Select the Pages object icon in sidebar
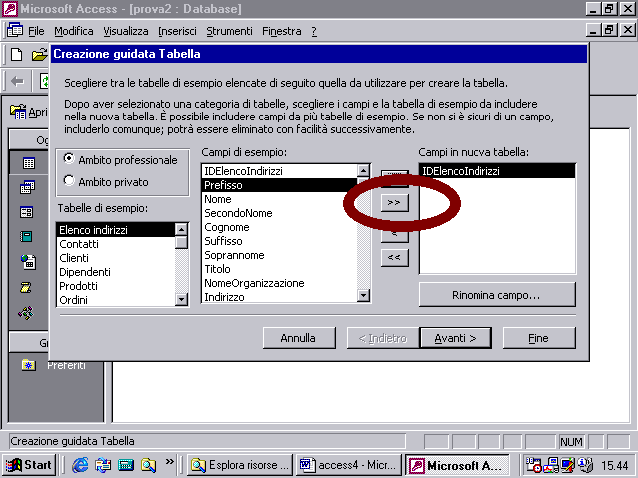Image resolution: width=638 pixels, height=478 pixels. 28,262
